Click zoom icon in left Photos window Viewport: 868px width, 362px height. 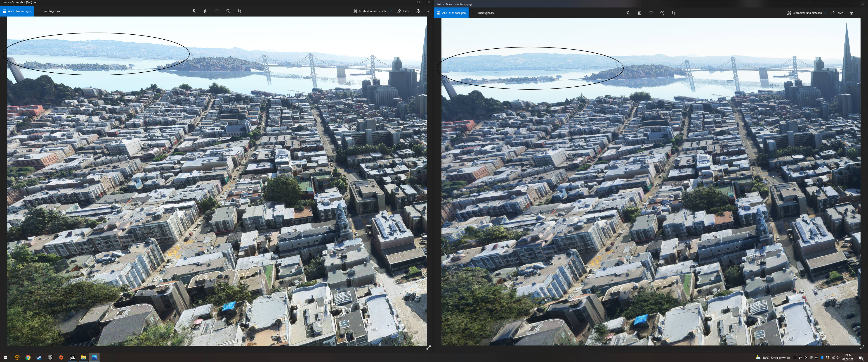tap(194, 11)
